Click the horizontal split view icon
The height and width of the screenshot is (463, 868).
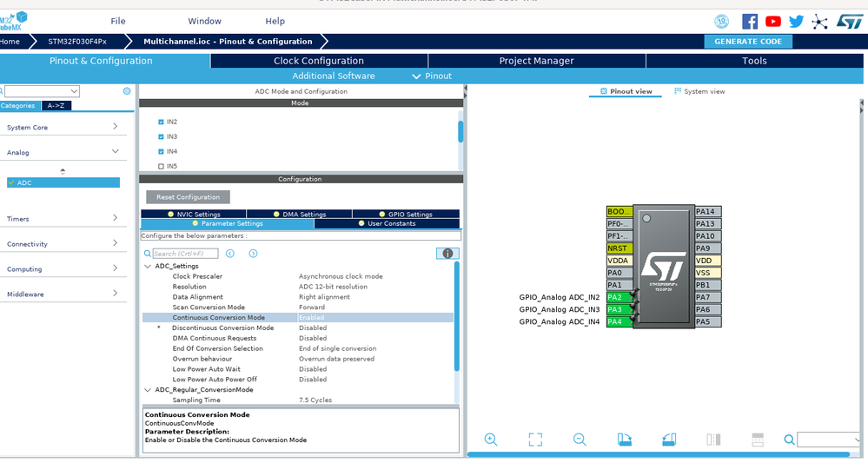[758, 440]
